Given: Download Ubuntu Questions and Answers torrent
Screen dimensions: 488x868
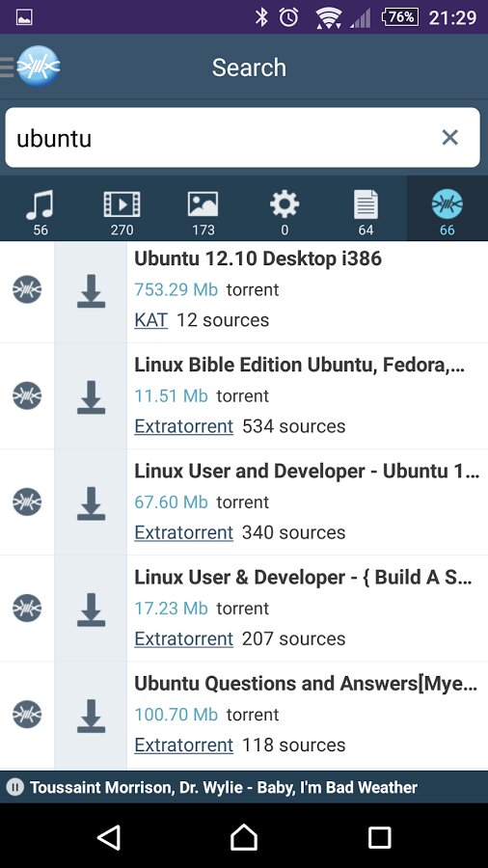Looking at the screenshot, I should click(91, 716).
